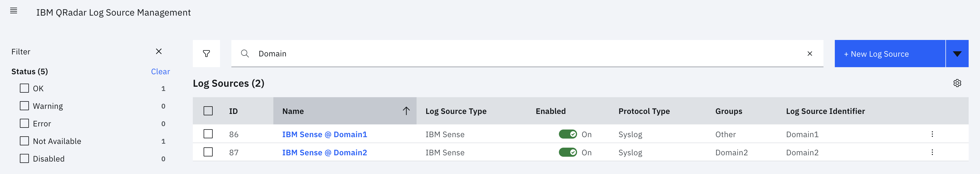Disable the IBM Sense @ Domain1 toggle
The width and height of the screenshot is (980, 174).
(568, 134)
